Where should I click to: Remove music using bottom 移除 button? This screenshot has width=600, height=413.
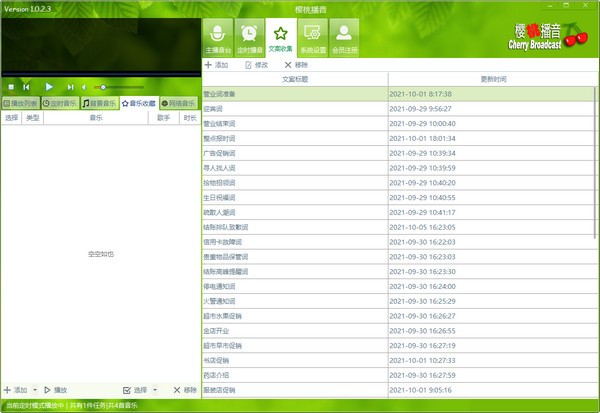click(185, 390)
